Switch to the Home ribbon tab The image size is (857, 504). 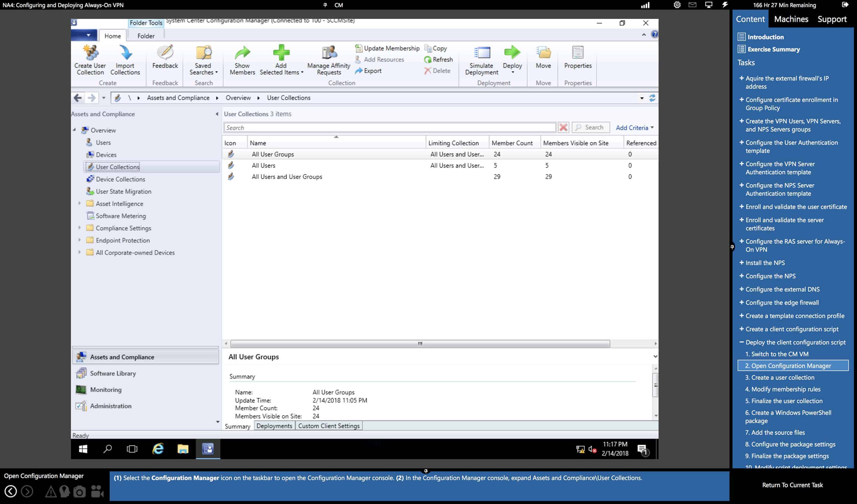tap(112, 36)
